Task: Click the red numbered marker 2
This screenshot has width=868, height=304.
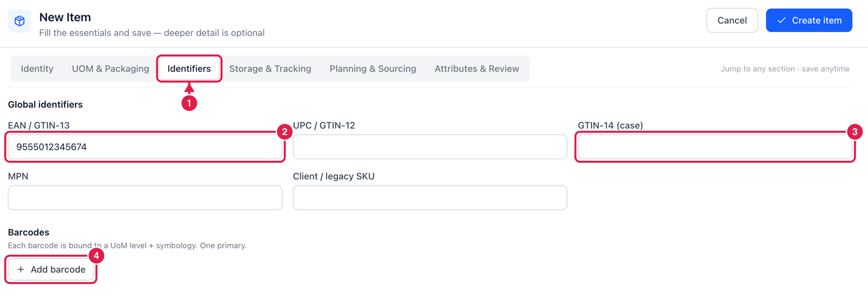Action: pyautogui.click(x=285, y=132)
